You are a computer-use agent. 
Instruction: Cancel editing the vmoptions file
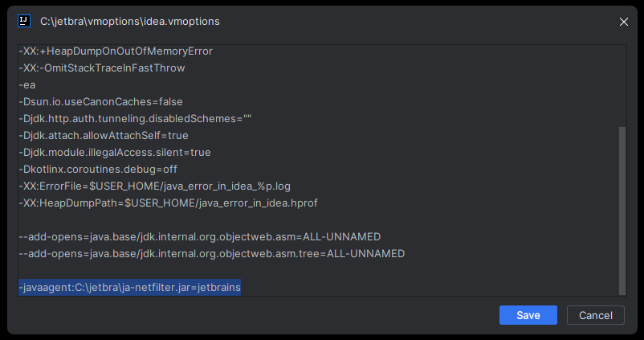(596, 315)
